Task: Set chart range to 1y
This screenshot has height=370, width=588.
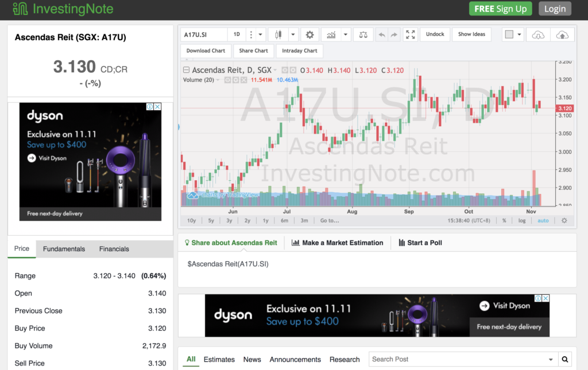Action: [x=265, y=221]
